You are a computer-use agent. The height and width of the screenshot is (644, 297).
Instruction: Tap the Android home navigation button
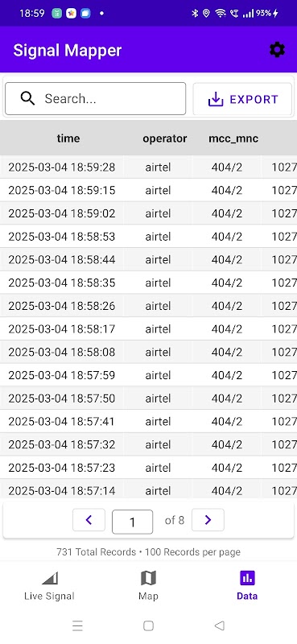point(148,625)
